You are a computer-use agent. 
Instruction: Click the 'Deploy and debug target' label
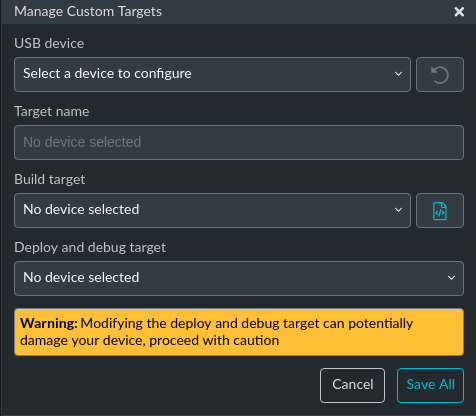click(90, 248)
